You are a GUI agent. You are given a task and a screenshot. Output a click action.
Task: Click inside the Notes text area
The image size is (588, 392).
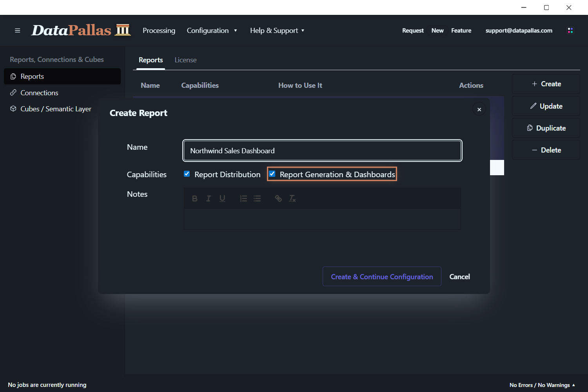tap(322, 219)
